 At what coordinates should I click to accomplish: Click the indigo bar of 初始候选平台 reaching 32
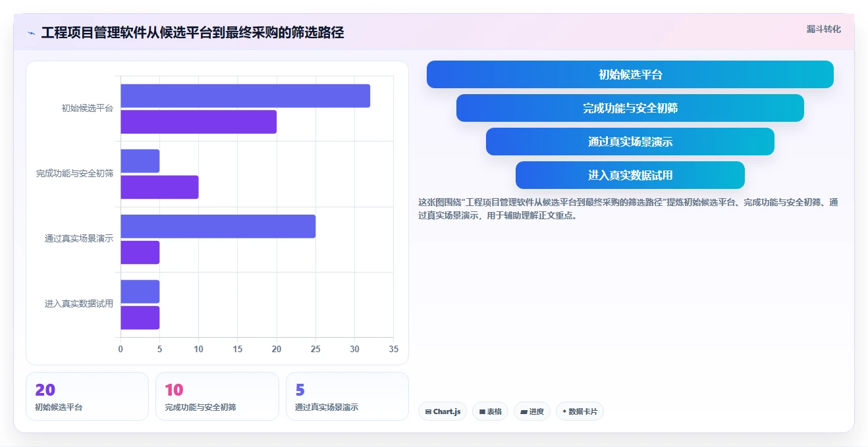(x=245, y=96)
